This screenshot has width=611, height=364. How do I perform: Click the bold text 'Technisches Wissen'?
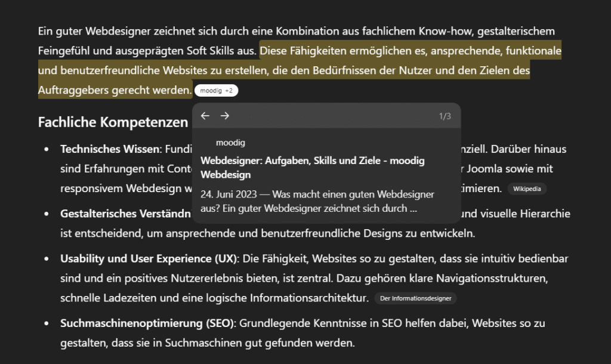tap(110, 149)
